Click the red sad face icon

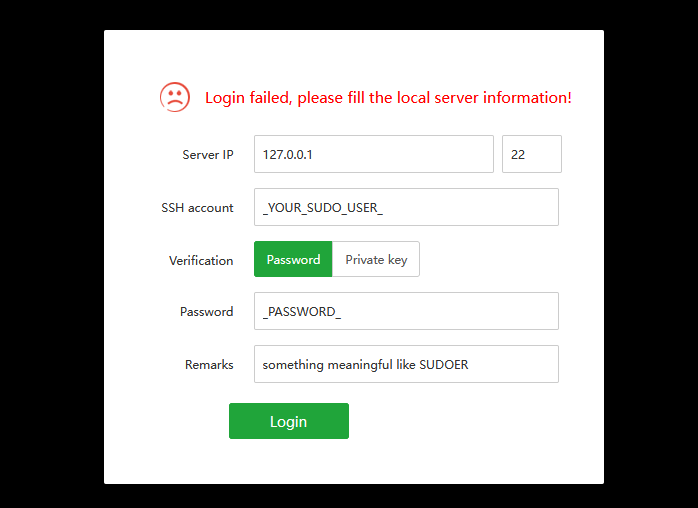[x=175, y=97]
